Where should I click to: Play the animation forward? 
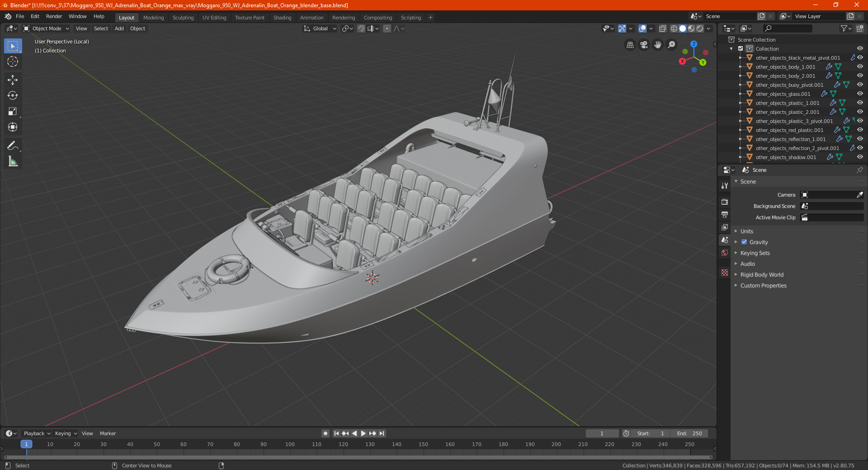pos(363,433)
